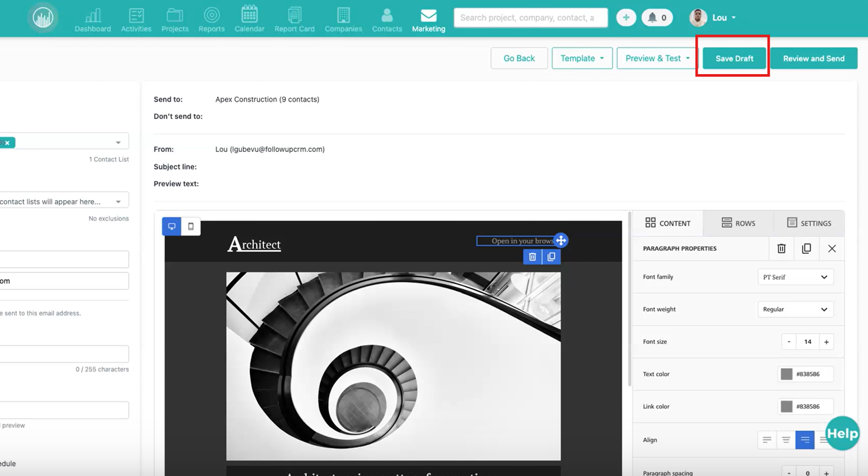
Task: Duplicate paragraph via properties panel copy icon
Action: (806, 249)
